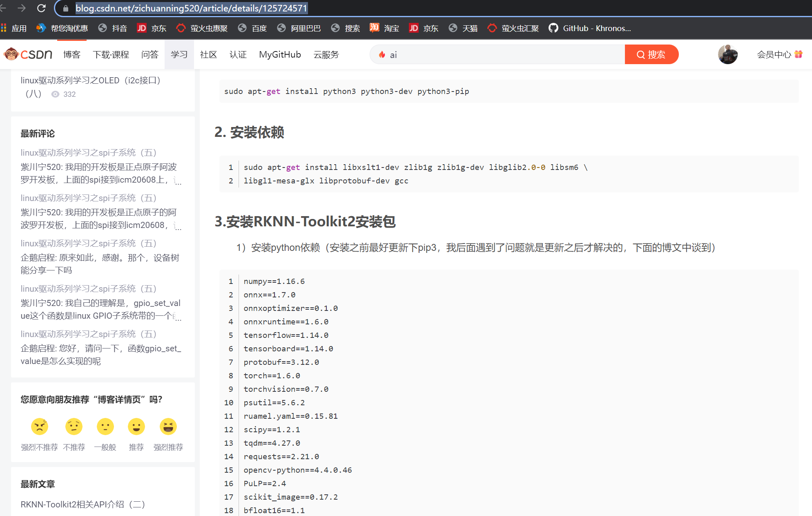Open the 学习 navigation tab
Image resolution: width=812 pixels, height=516 pixels.
179,54
